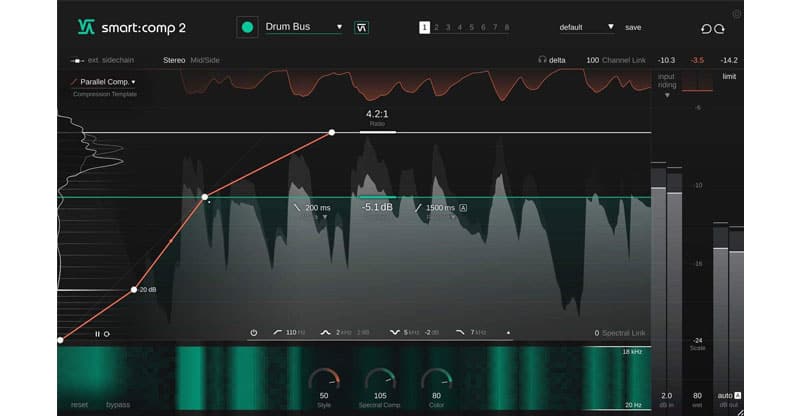The image size is (800, 417).
Task: Click reset at bottom left
Action: pyautogui.click(x=79, y=404)
